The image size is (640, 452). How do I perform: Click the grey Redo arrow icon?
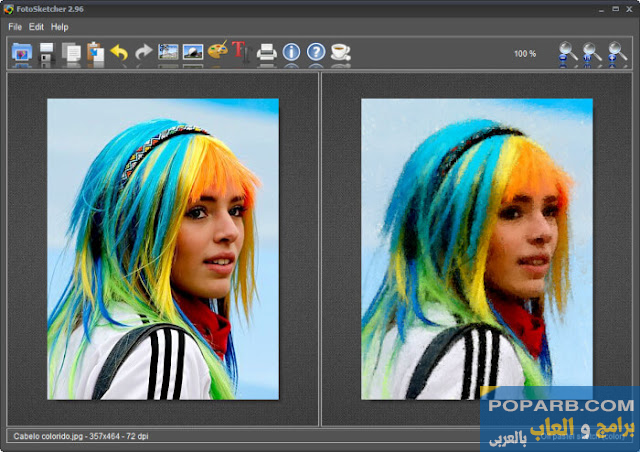pyautogui.click(x=144, y=52)
